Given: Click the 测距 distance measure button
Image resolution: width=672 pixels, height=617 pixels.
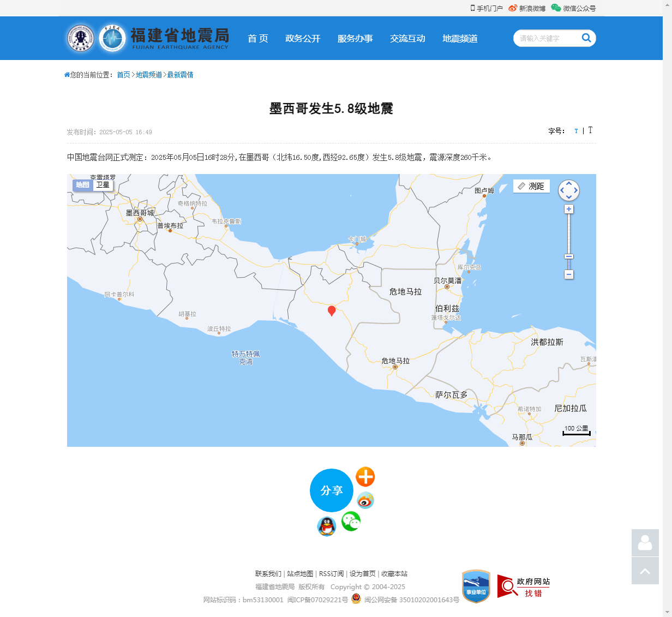Looking at the screenshot, I should [531, 186].
